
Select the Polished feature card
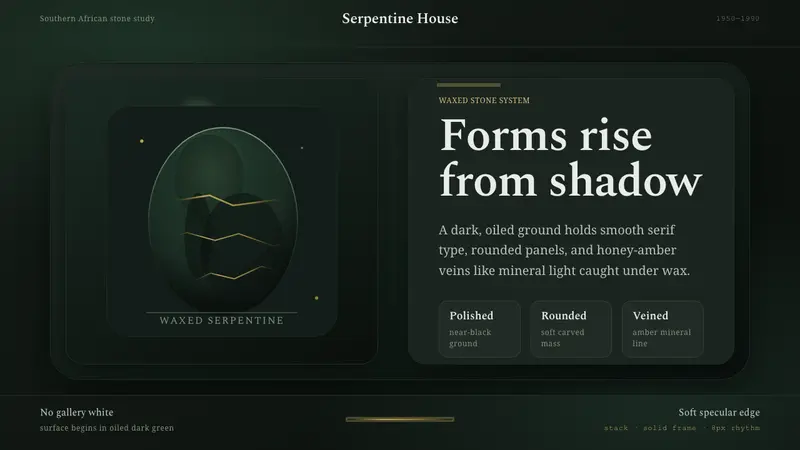(x=480, y=329)
